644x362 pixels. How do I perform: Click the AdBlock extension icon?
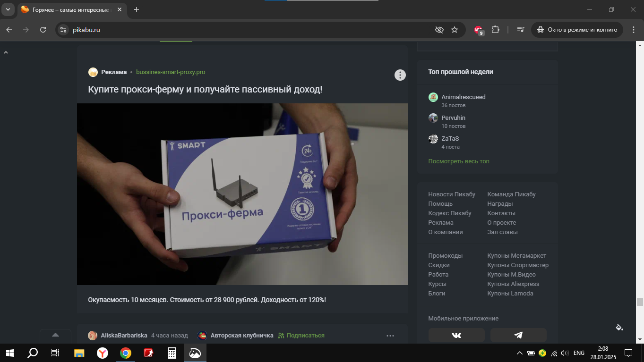(478, 30)
